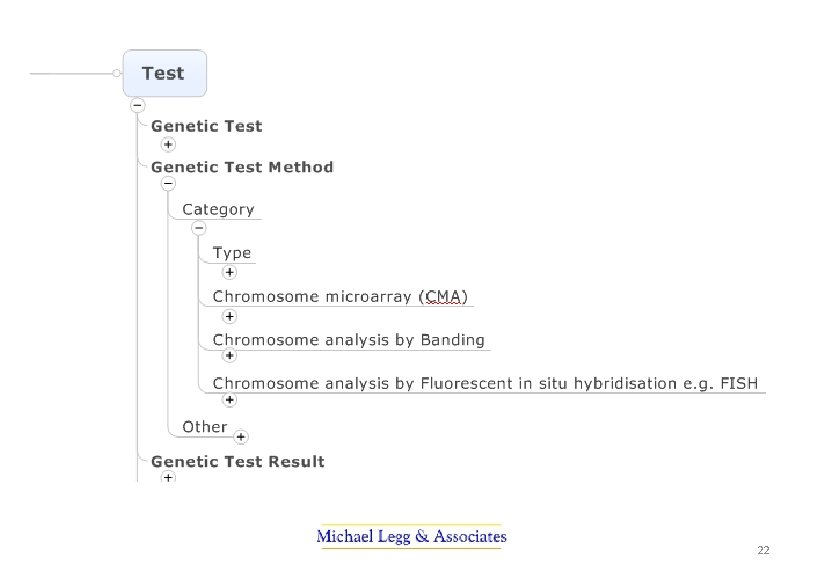The image size is (819, 576).
Task: Select the Category subtopic
Action: 218,210
